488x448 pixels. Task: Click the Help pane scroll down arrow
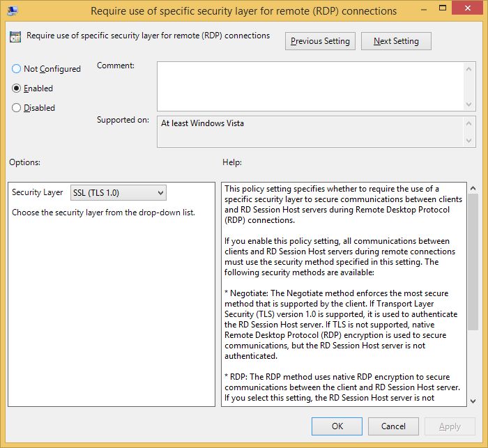(473, 401)
